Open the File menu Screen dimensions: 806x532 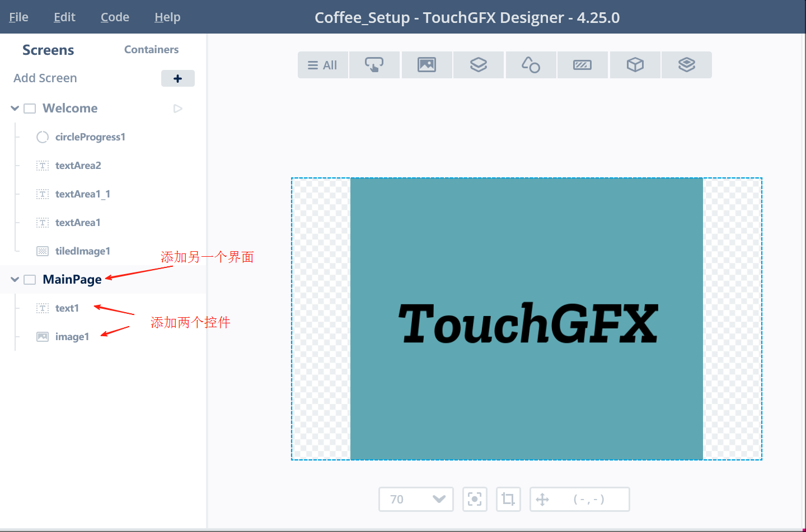pos(18,17)
